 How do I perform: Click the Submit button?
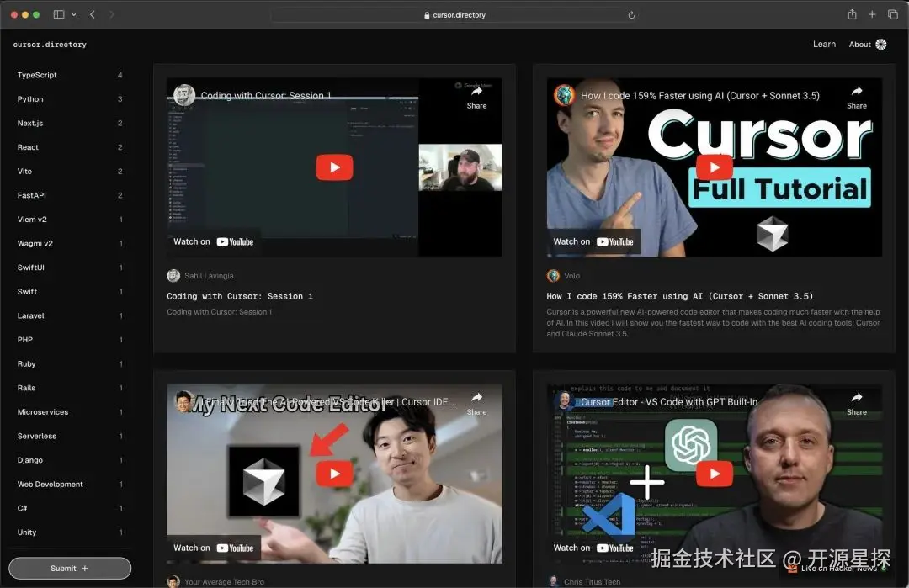tap(70, 568)
